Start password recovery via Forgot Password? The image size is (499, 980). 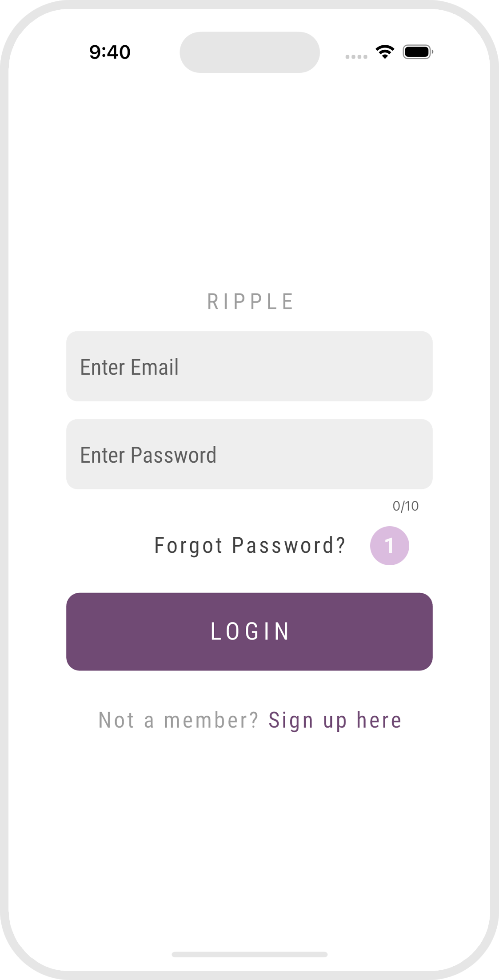click(x=250, y=545)
